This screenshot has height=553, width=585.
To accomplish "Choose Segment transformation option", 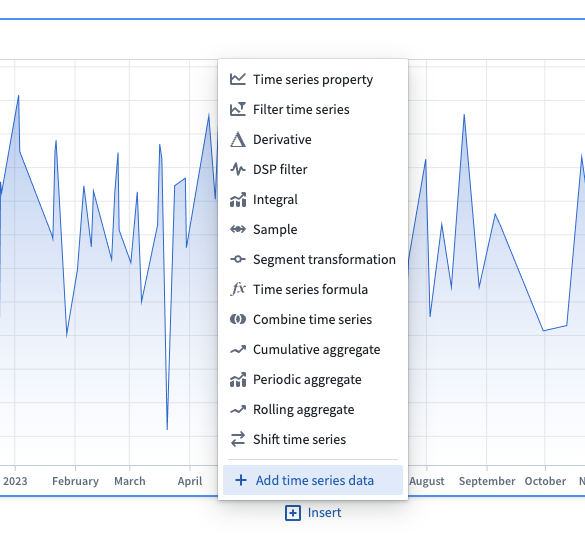I will 313,259.
